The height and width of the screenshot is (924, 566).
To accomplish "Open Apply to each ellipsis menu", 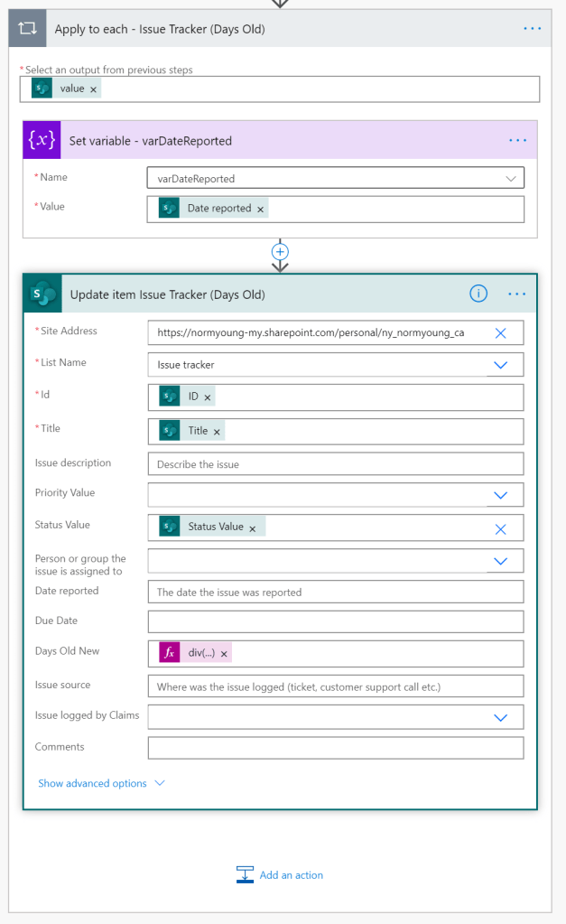I will [533, 29].
